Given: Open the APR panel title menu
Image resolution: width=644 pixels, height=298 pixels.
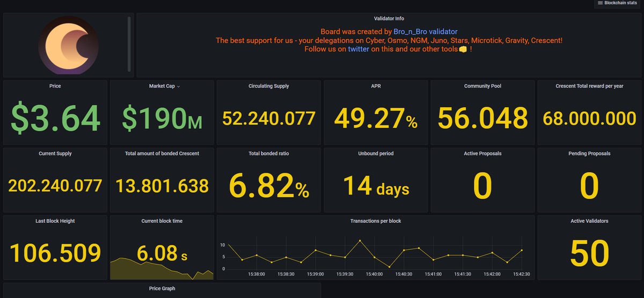Looking at the screenshot, I should tap(375, 86).
